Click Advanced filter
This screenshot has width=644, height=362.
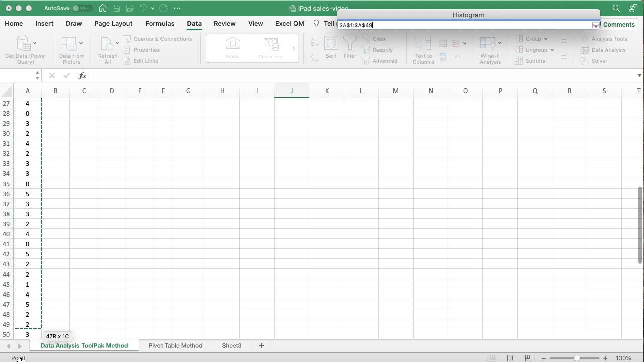tap(380, 61)
